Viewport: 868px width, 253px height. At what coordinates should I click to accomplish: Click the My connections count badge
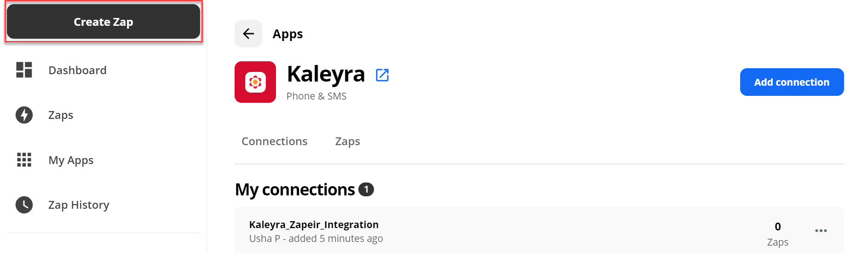[x=366, y=189]
